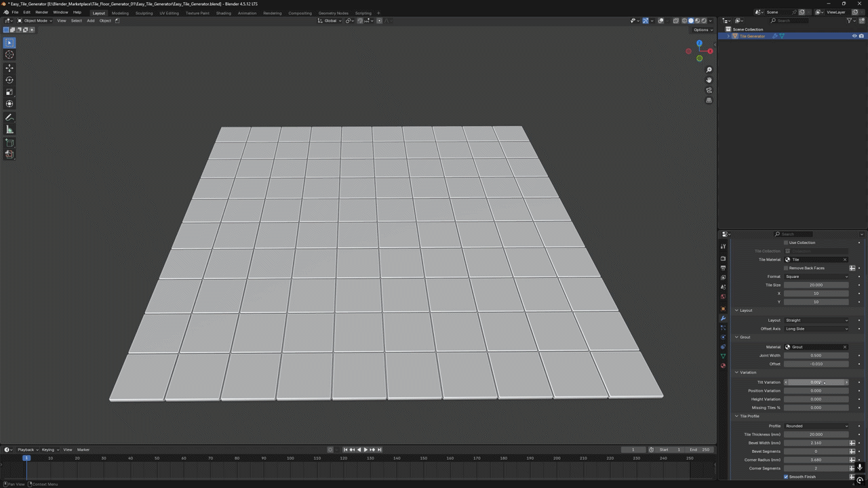The height and width of the screenshot is (488, 868).
Task: Open the Material properties tab
Action: [723, 366]
